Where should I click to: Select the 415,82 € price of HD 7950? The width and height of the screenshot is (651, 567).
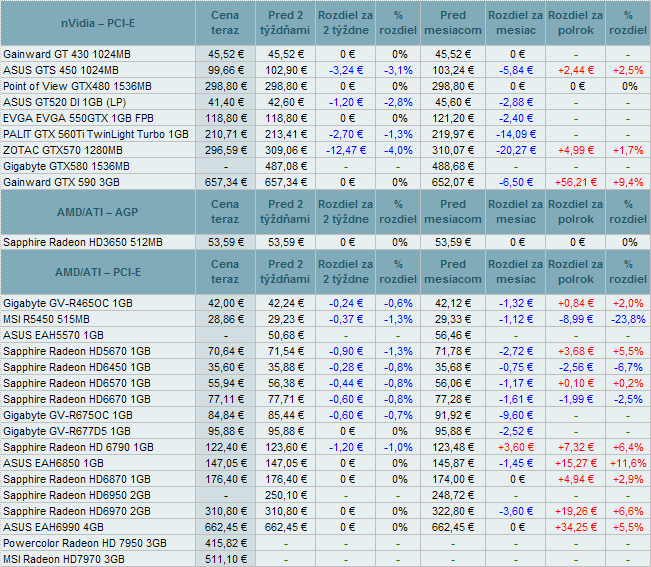(x=226, y=543)
